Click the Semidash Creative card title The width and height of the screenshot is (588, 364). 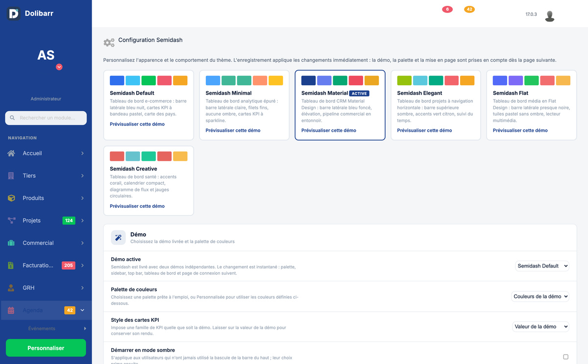133,169
